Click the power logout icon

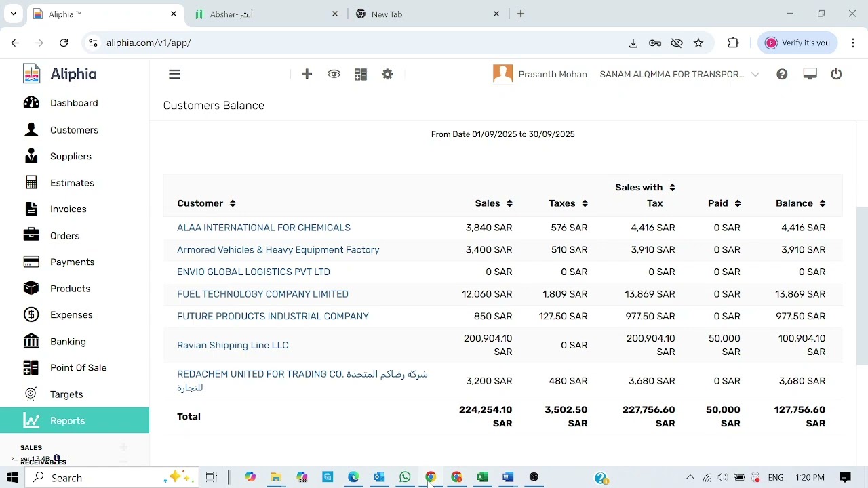point(836,75)
